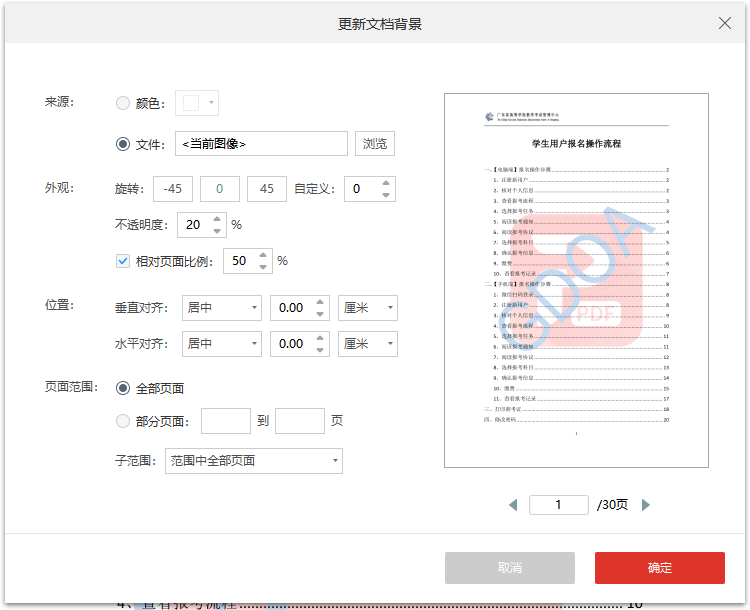Decrease page scale with down arrow
The image size is (750, 610).
click(263, 267)
